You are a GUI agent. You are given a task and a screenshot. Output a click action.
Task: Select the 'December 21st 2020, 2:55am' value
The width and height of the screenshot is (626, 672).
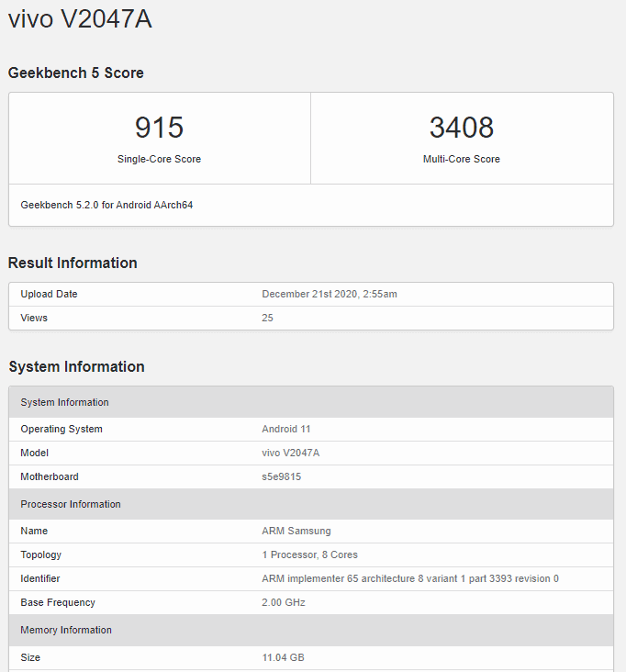tap(330, 294)
